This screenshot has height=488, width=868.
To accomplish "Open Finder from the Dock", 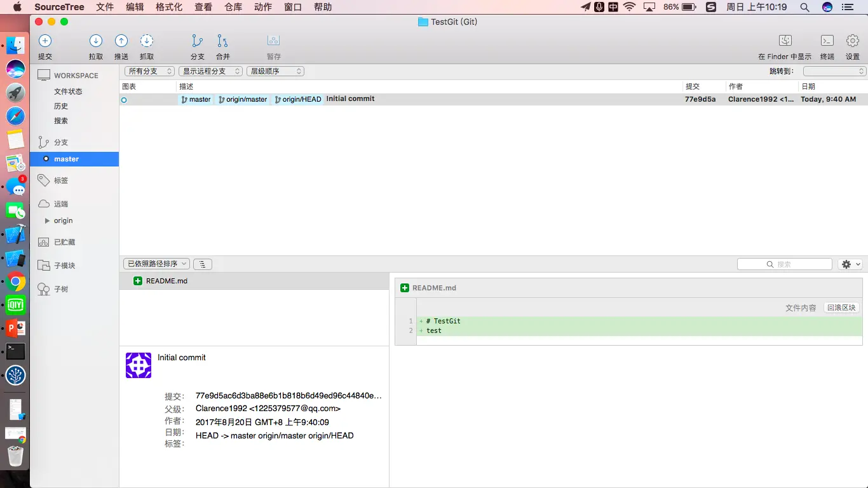I will pos(16,45).
